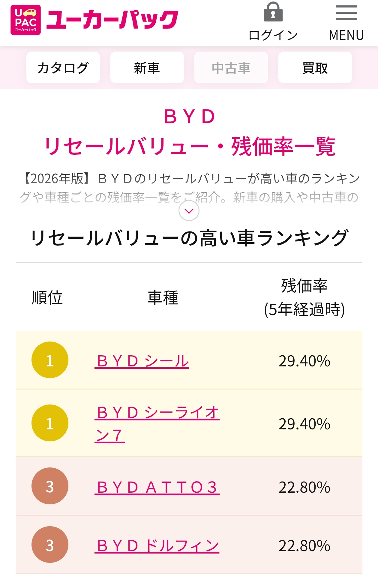Click the 残価率(5年経過時) column header
378x588 pixels.
click(304, 297)
